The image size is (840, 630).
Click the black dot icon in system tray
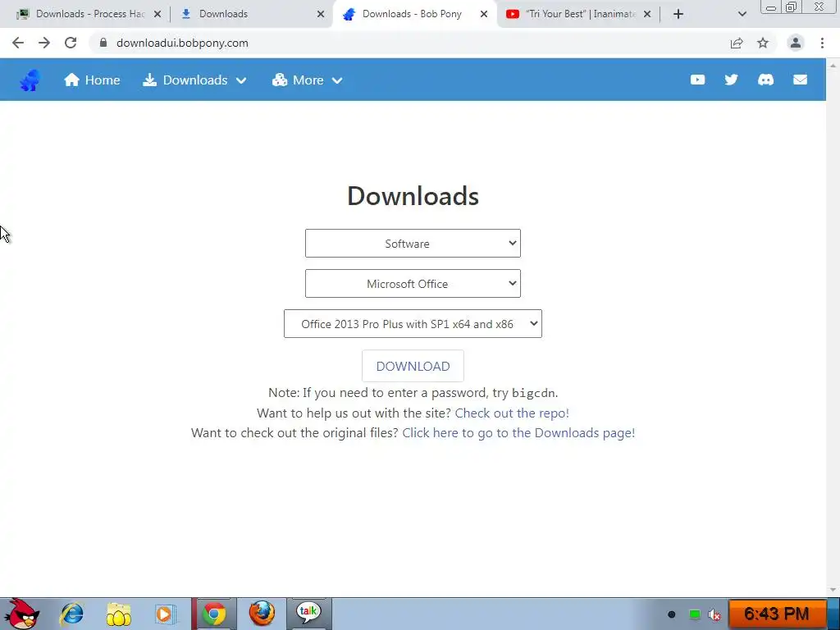pos(671,614)
